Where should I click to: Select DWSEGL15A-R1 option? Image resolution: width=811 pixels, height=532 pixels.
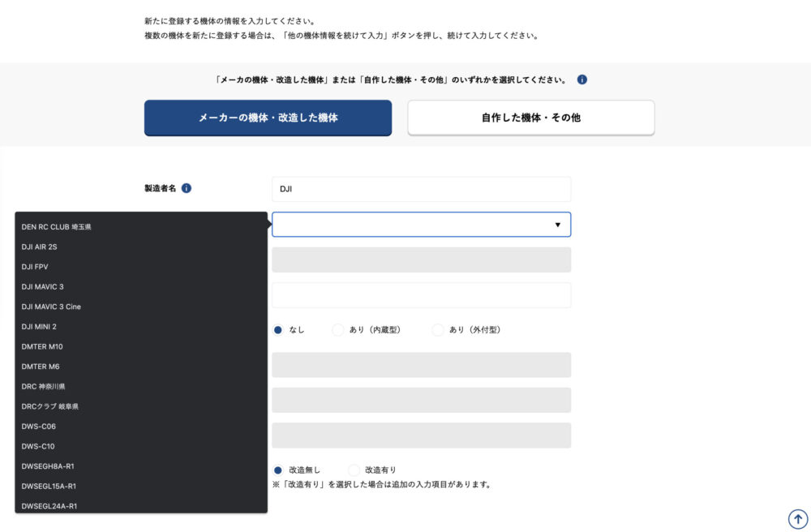pos(141,487)
